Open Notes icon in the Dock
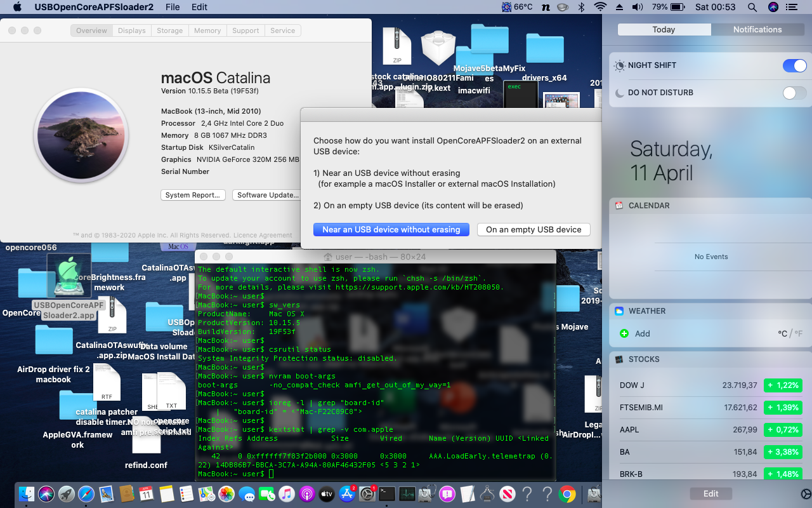812x508 pixels. (x=167, y=493)
